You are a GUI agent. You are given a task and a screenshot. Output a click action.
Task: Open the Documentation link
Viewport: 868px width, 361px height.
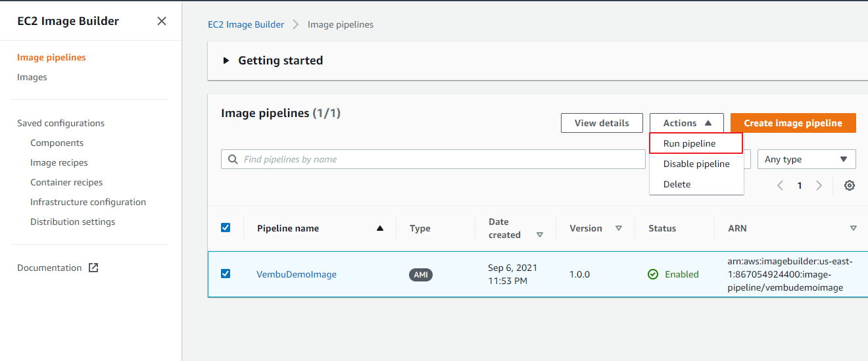(49, 268)
